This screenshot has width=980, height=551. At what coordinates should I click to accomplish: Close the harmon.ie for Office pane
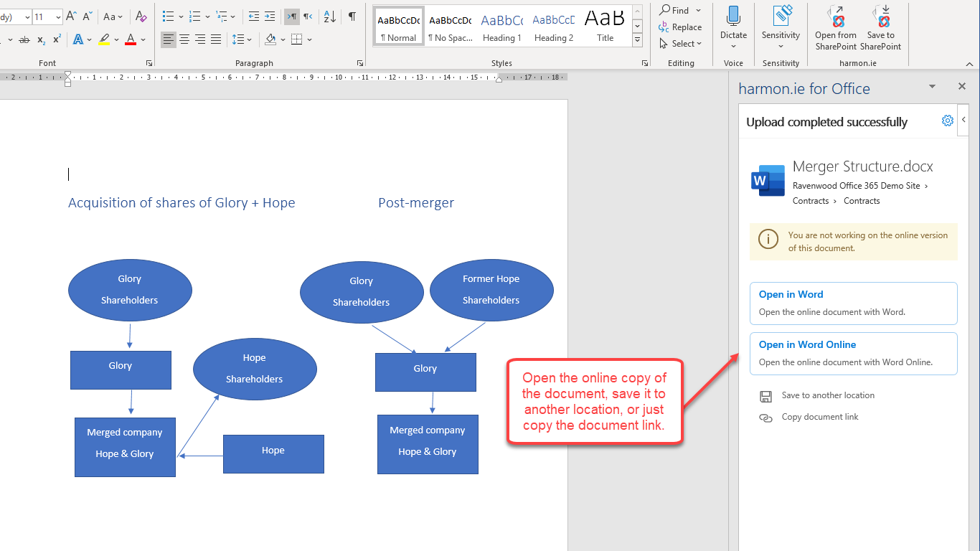click(x=962, y=86)
